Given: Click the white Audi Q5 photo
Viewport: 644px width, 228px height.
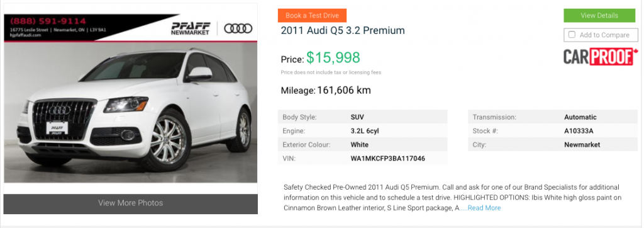Looking at the screenshot, I should tap(131, 112).
